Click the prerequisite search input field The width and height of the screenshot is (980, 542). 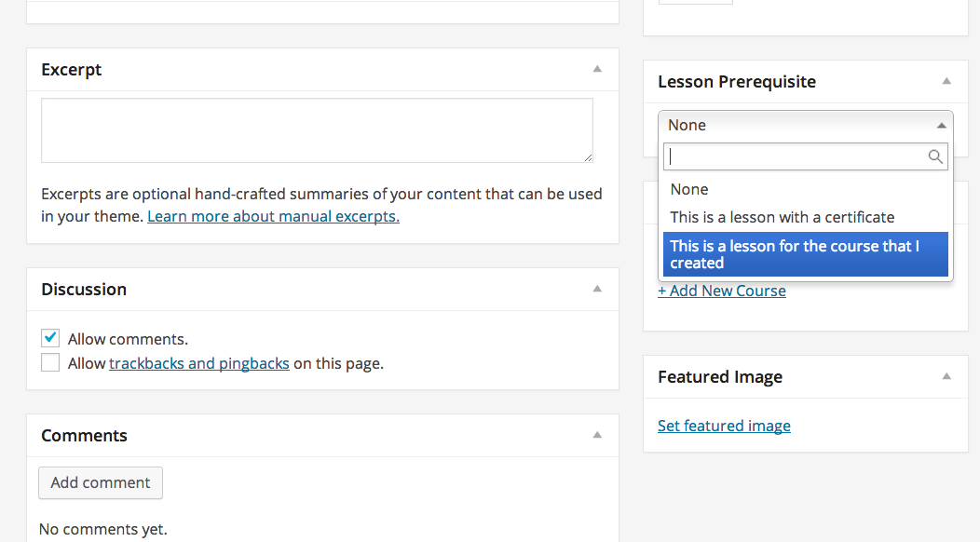click(x=796, y=157)
